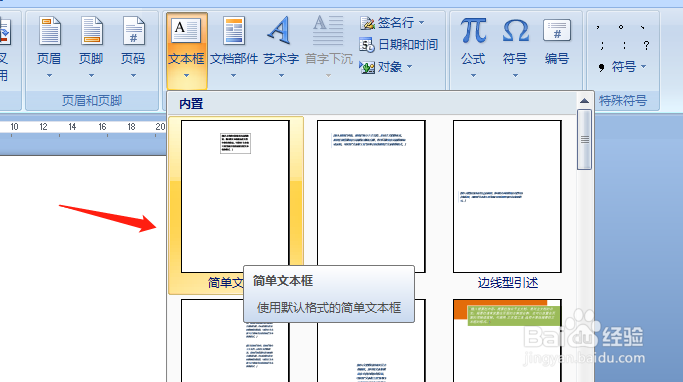The width and height of the screenshot is (683, 382).
Task: Click the 页眉和页脚 group label
Action: 92,101
